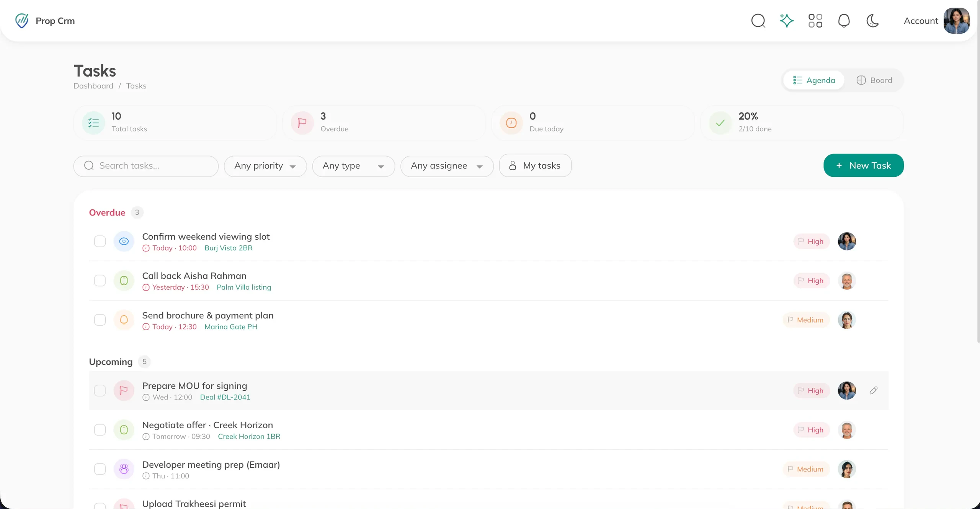The image size is (980, 509).
Task: Check off Confirm weekend viewing slot
Action: 100,241
